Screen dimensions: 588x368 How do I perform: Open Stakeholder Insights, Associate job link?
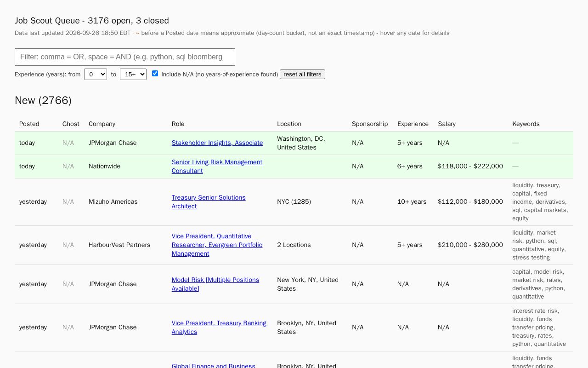217,143
